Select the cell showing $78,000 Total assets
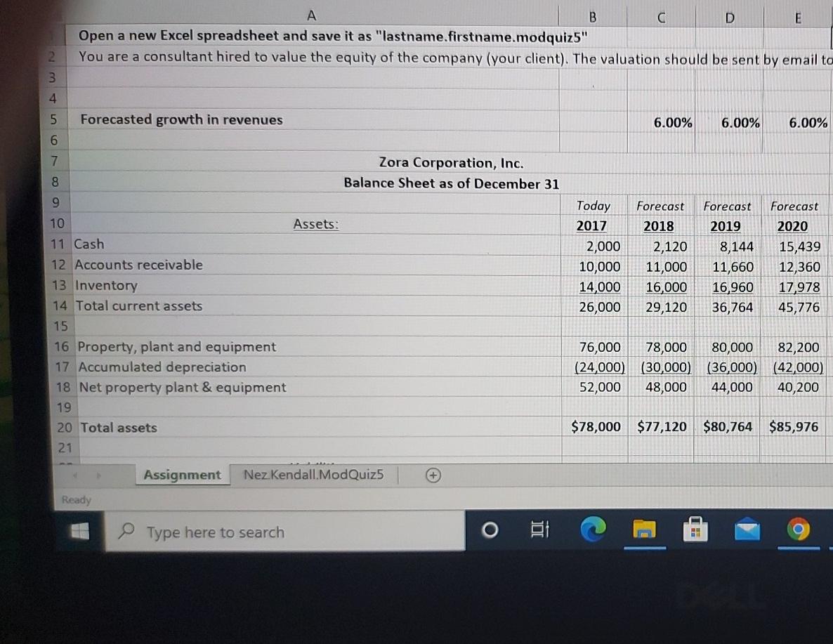The image size is (833, 644). 594,427
